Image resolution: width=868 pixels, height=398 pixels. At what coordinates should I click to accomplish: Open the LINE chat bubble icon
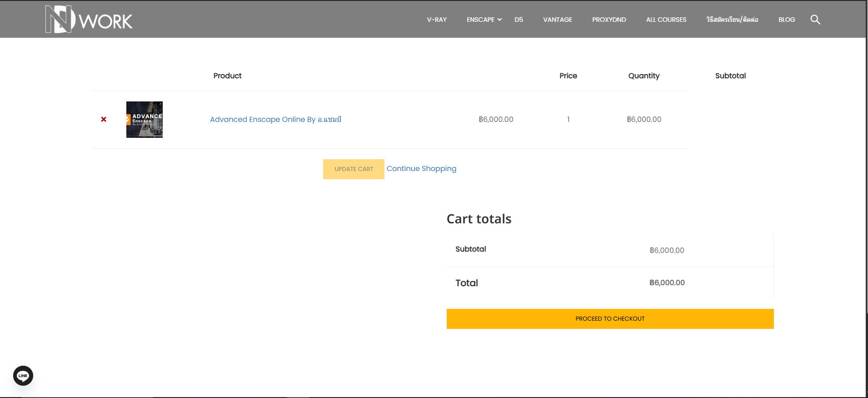(x=23, y=376)
